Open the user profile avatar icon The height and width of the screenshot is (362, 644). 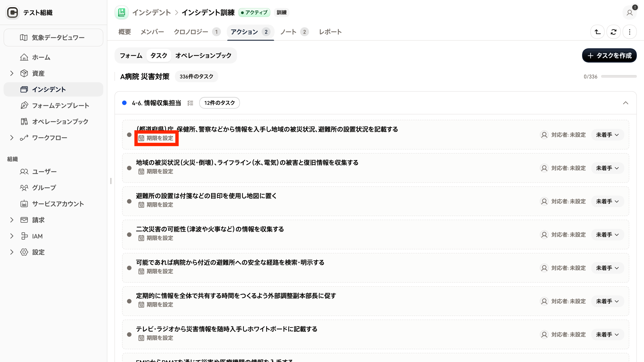point(629,13)
